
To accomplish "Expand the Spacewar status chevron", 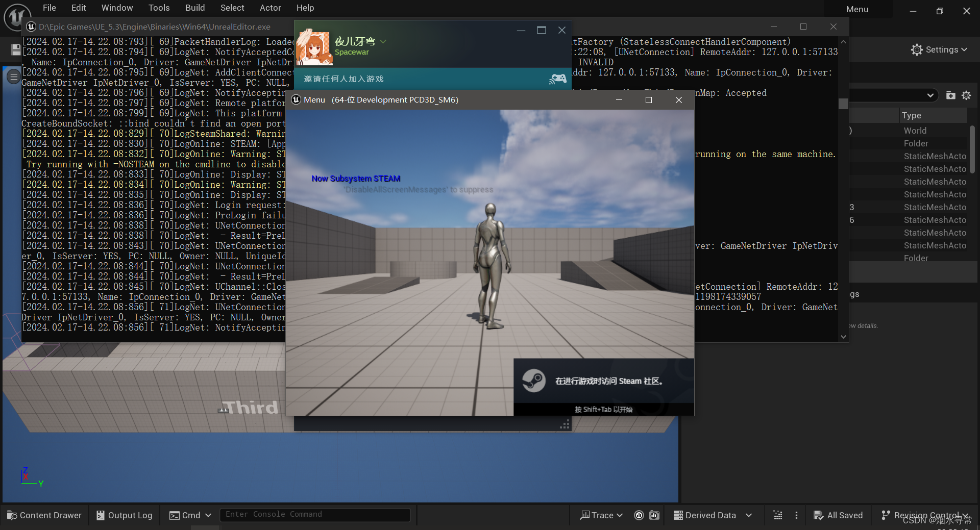I will coord(383,41).
